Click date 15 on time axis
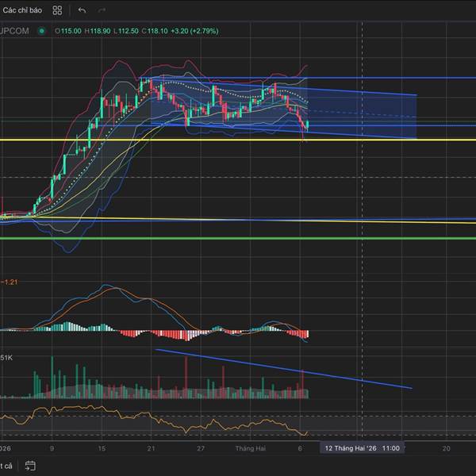Screen dimensions: 476x476 (102, 448)
